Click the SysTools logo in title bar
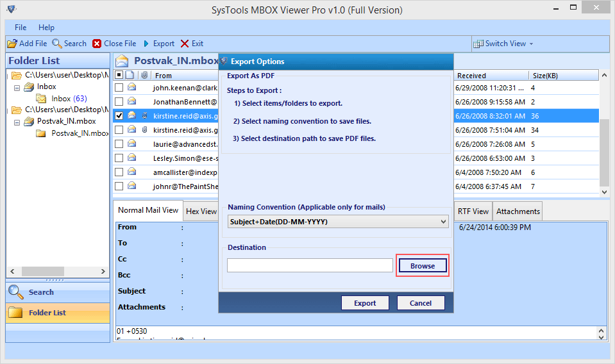Screen dimensions: 615x364 click(12, 9)
